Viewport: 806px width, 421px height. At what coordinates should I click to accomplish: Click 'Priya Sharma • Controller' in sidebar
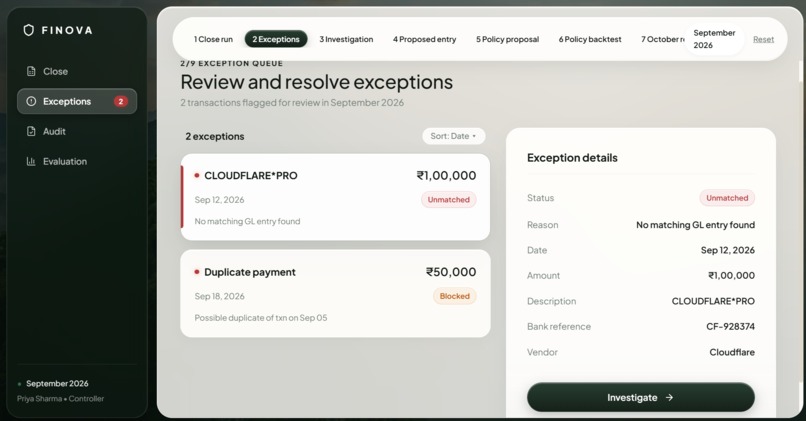pyautogui.click(x=60, y=398)
